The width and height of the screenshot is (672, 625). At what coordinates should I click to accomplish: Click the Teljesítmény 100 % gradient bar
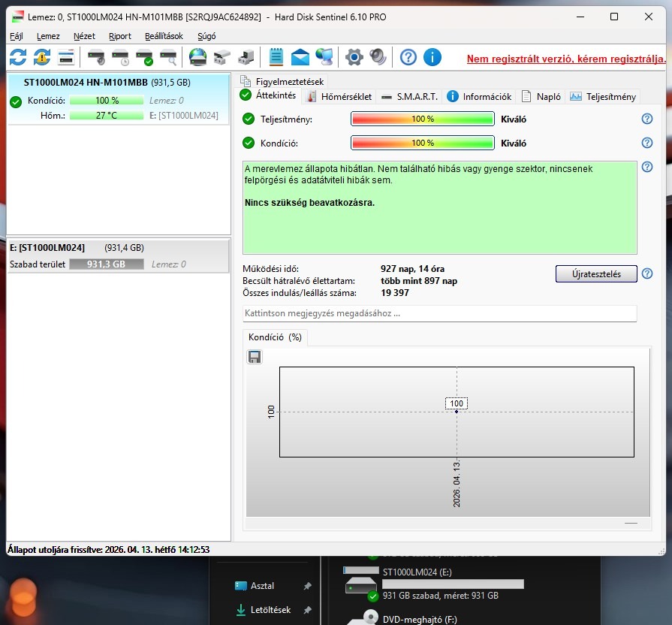[423, 119]
